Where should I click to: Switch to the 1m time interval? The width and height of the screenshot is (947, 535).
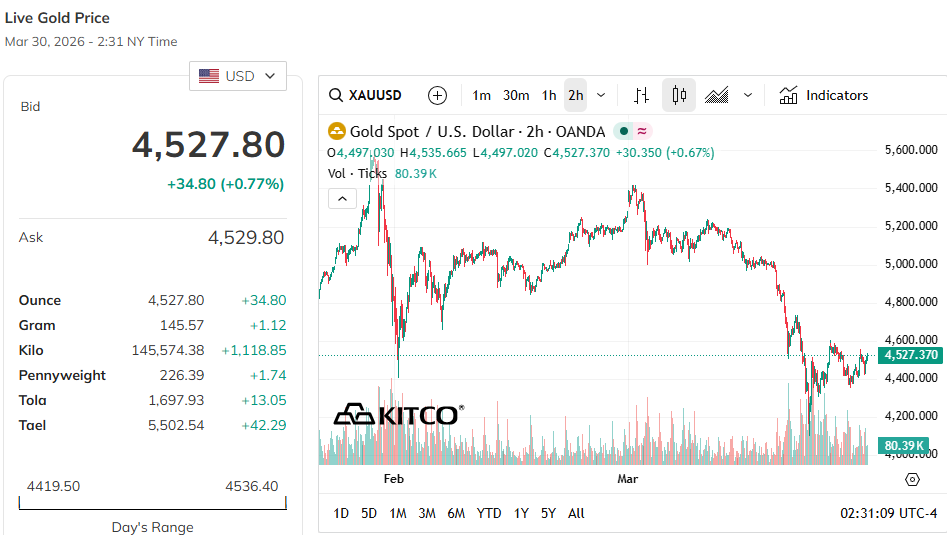[x=481, y=96]
